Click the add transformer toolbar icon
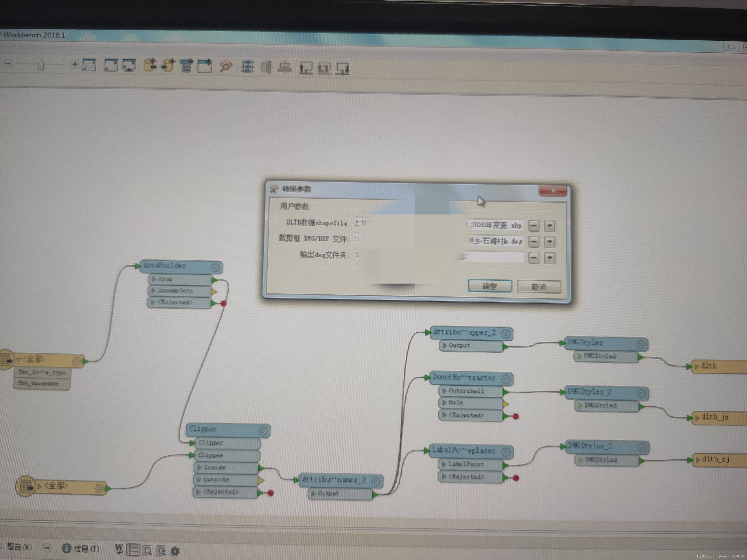The image size is (747, 560). pyautogui.click(x=186, y=66)
